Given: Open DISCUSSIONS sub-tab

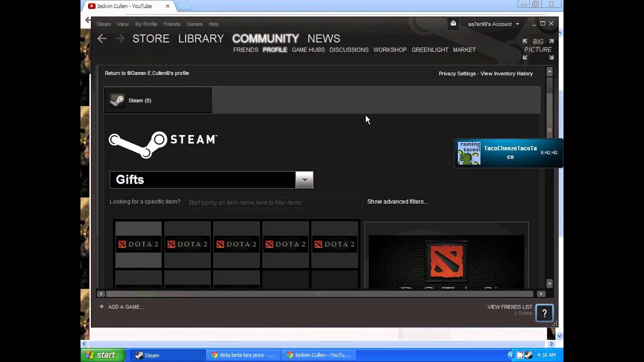Looking at the screenshot, I should (349, 50).
